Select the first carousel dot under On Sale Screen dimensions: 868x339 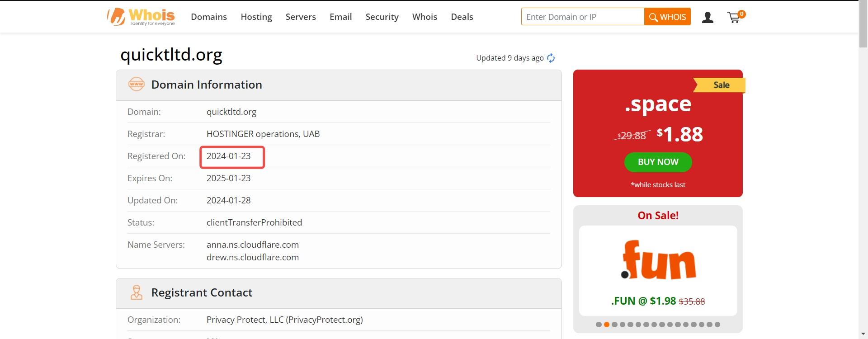(599, 325)
